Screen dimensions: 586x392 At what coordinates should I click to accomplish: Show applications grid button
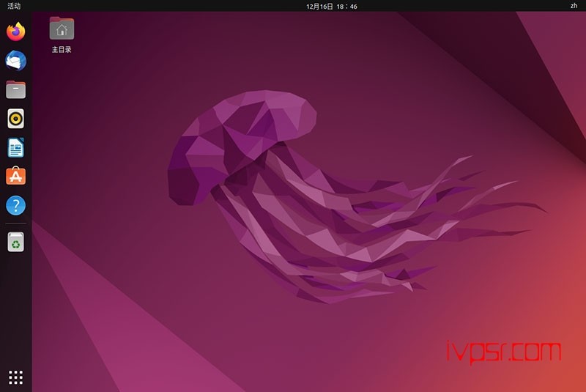coord(15,377)
